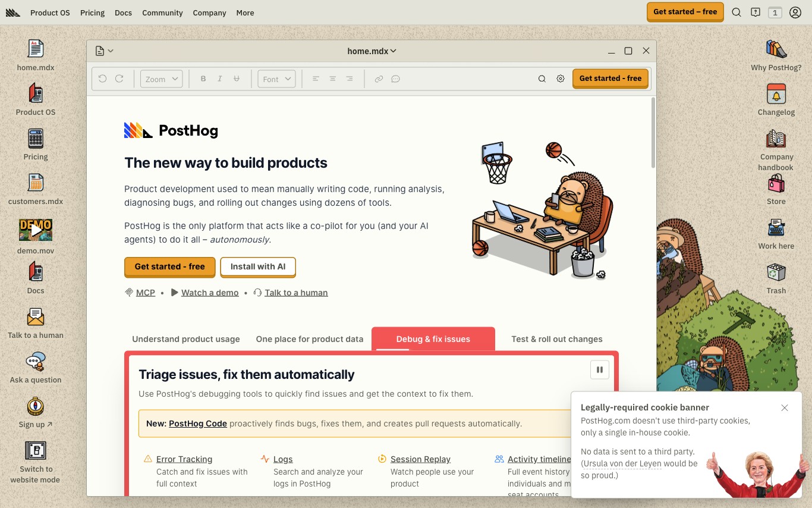Open the Watch a demo link
This screenshot has width=812, height=508.
pyautogui.click(x=210, y=293)
